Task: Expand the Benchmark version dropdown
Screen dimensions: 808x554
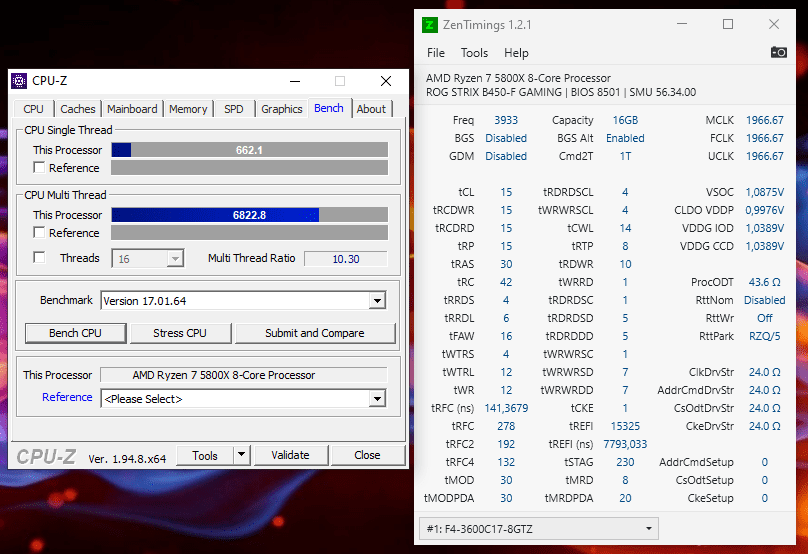Action: [377, 300]
